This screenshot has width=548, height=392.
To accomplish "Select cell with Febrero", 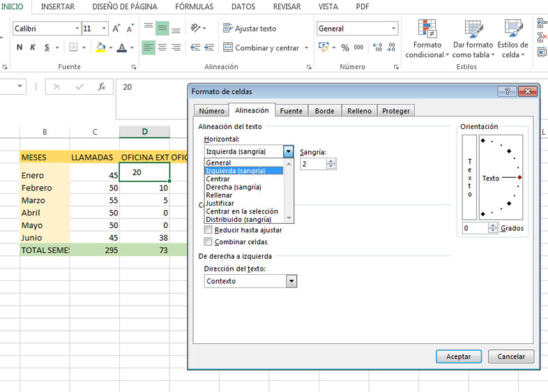I will coord(45,188).
